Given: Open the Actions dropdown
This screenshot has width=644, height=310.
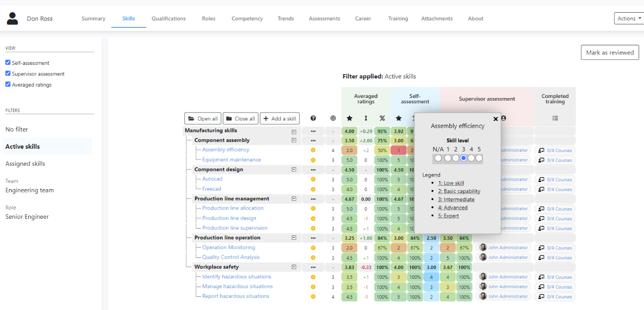Looking at the screenshot, I should coord(629,19).
